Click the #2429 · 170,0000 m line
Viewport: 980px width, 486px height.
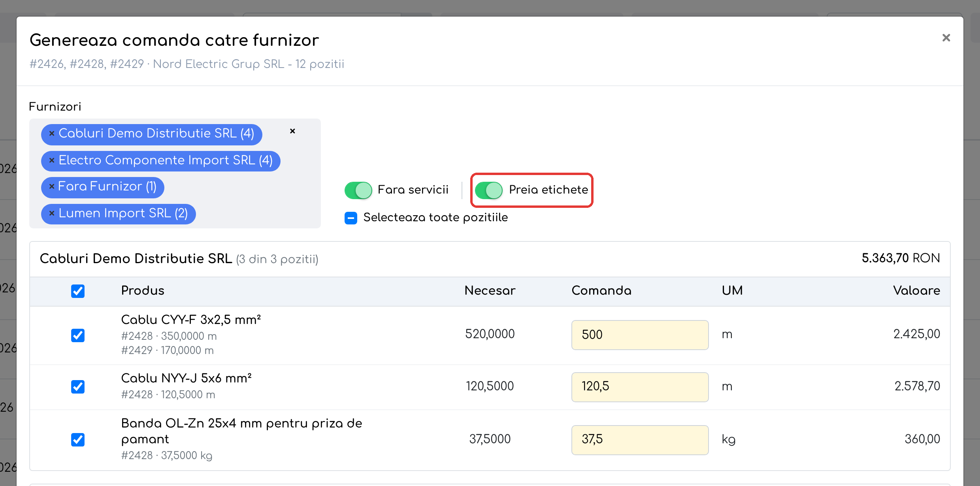pos(167,350)
